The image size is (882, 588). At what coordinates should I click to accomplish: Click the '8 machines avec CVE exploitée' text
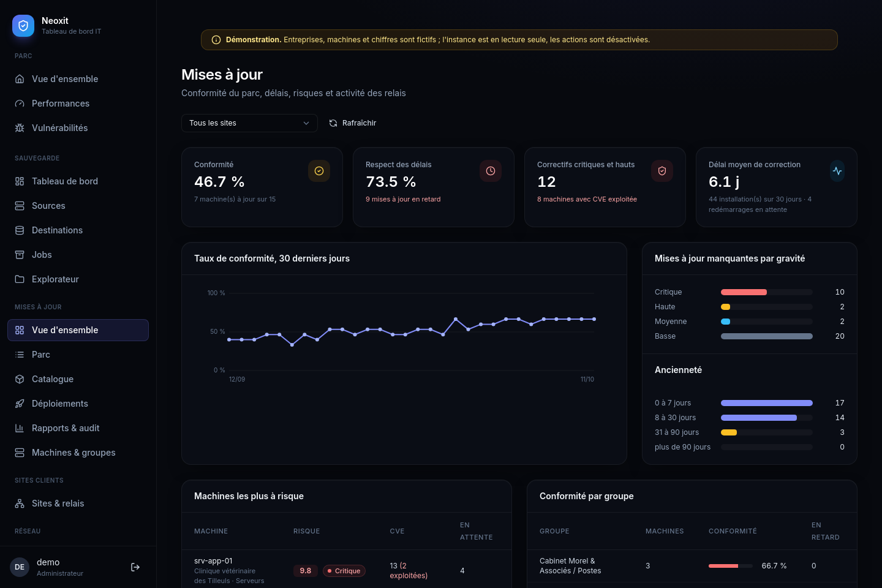(587, 199)
